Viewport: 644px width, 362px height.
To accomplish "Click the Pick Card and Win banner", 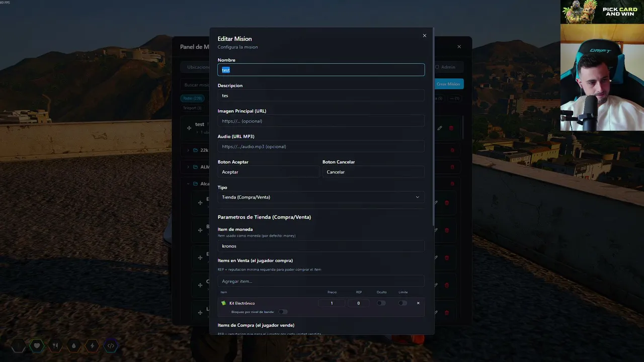I will tap(602, 12).
